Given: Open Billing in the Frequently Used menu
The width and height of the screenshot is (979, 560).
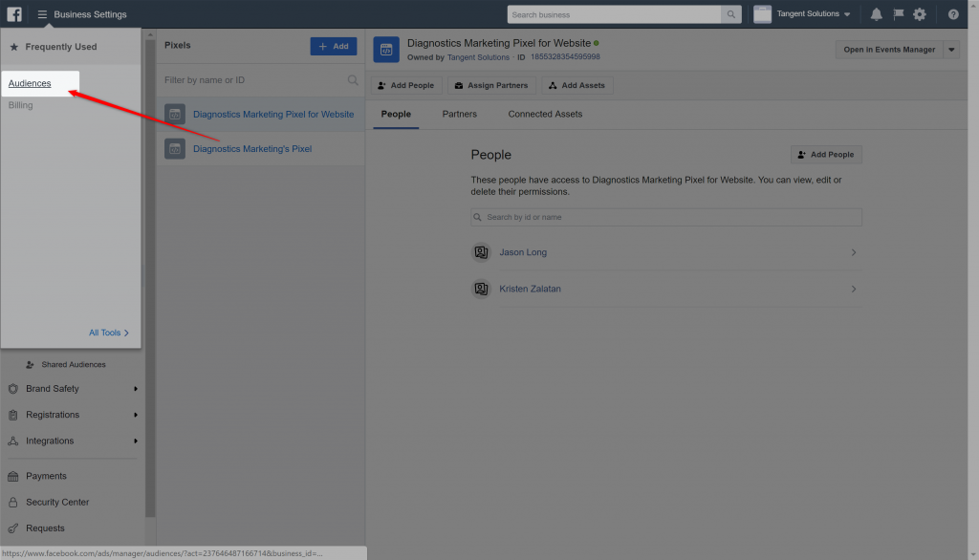Looking at the screenshot, I should (21, 105).
